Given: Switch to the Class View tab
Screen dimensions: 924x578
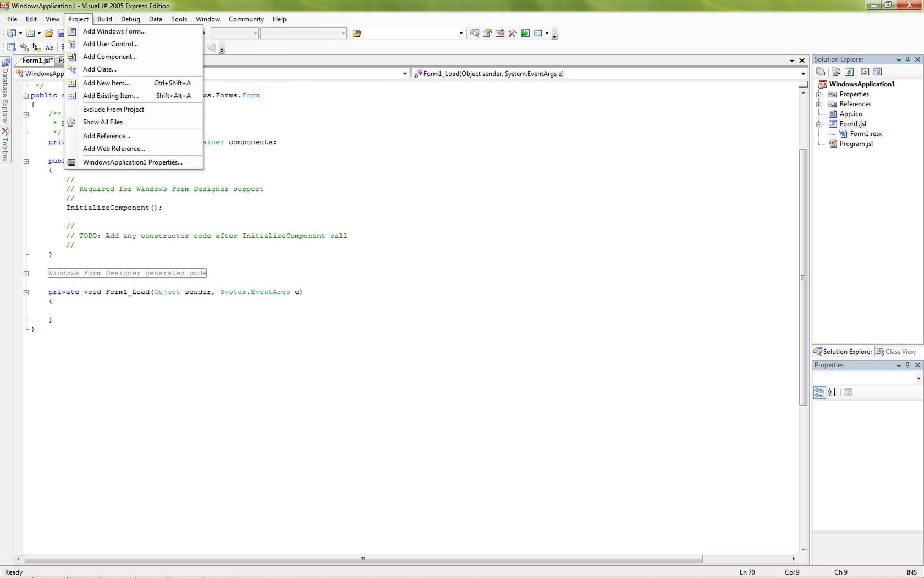Looking at the screenshot, I should pos(895,352).
